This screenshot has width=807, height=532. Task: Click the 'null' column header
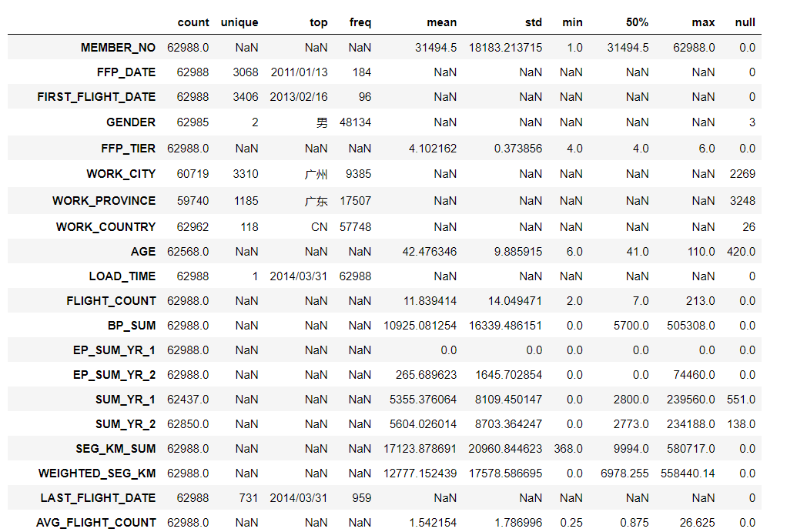pyautogui.click(x=745, y=22)
